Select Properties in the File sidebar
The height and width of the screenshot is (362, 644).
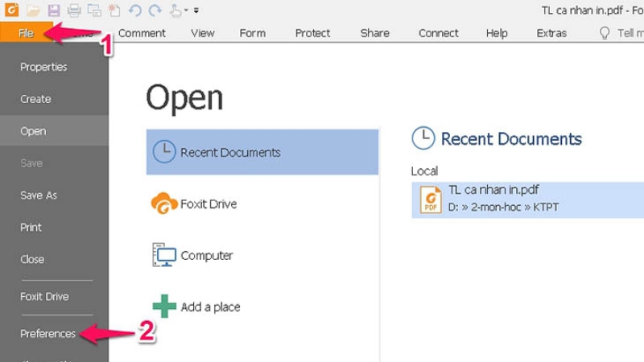pyautogui.click(x=43, y=67)
